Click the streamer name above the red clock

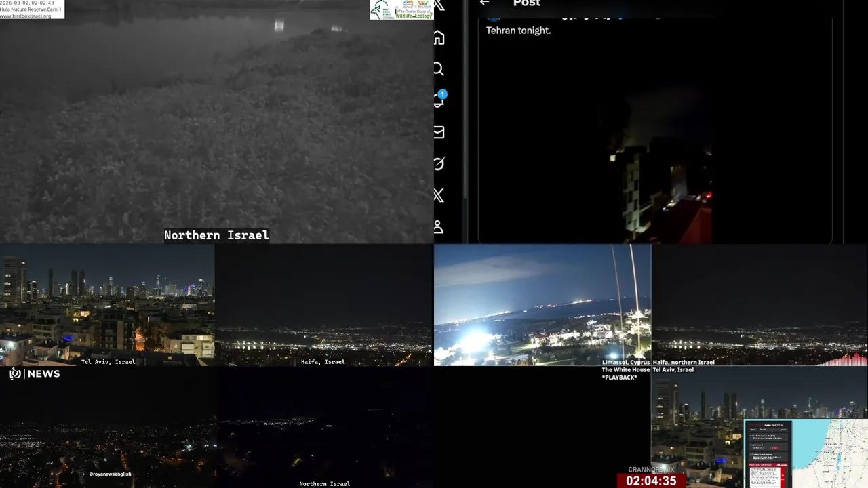click(x=651, y=469)
